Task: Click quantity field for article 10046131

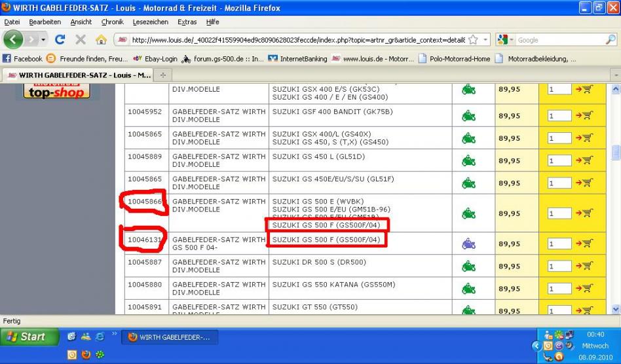Action: (559, 244)
